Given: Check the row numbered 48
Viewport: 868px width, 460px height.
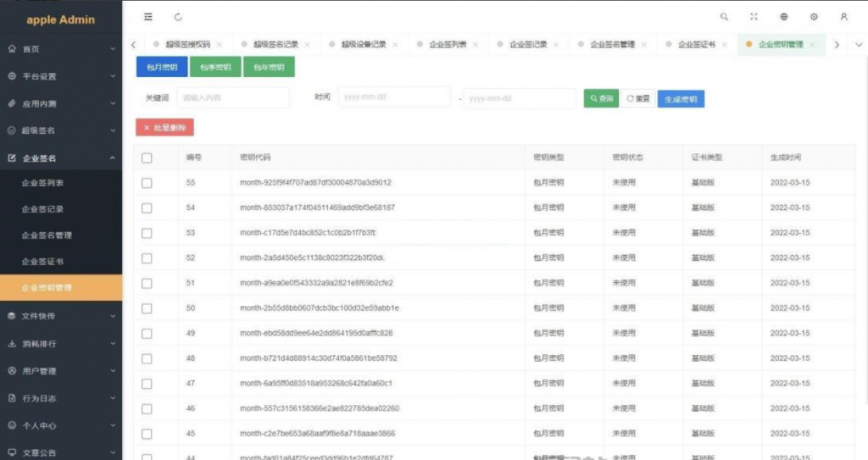Looking at the screenshot, I should (147, 358).
